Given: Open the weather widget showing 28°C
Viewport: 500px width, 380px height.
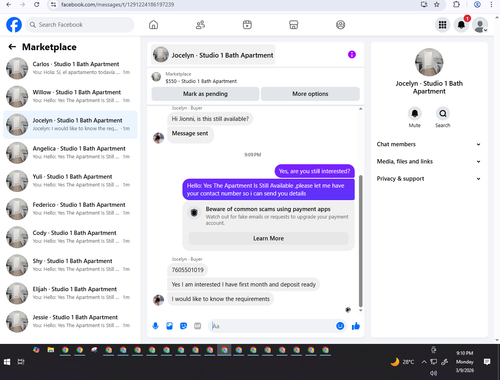Looking at the screenshot, I should (402, 362).
